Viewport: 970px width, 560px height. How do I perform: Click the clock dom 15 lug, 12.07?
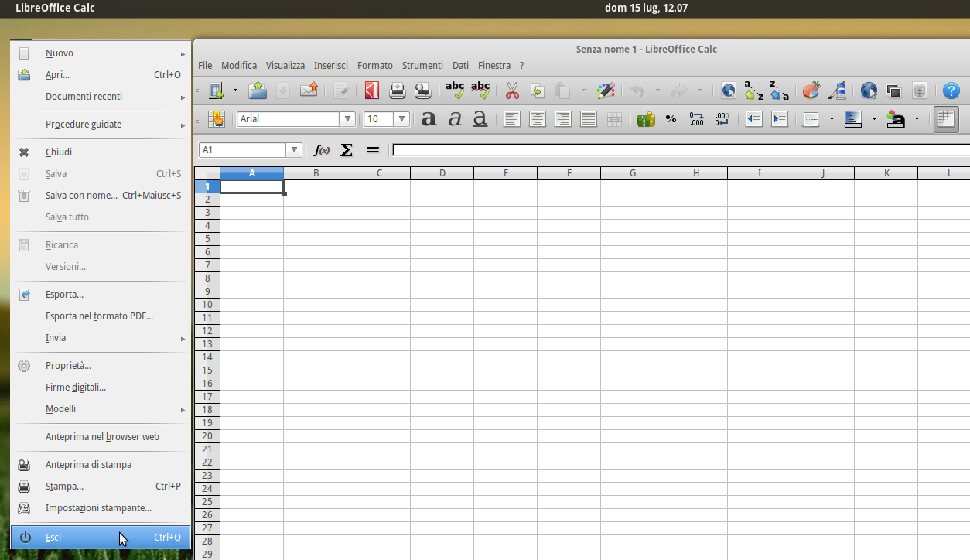(x=646, y=9)
